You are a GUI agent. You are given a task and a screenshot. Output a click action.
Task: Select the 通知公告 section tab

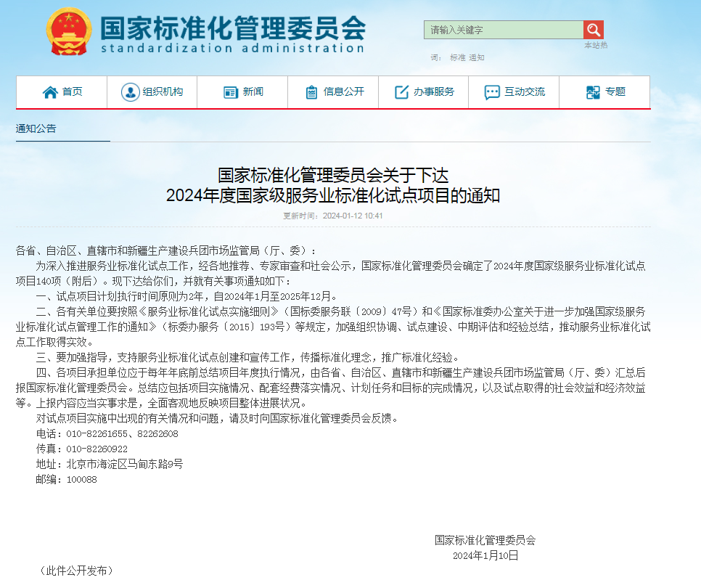(36, 128)
